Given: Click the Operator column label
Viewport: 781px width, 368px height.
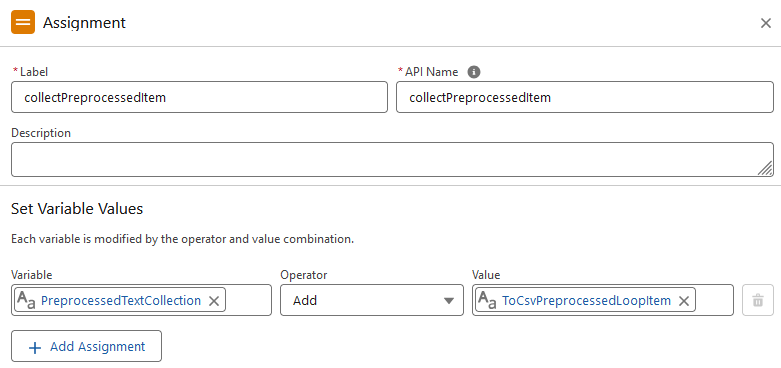Looking at the screenshot, I should [x=303, y=275].
